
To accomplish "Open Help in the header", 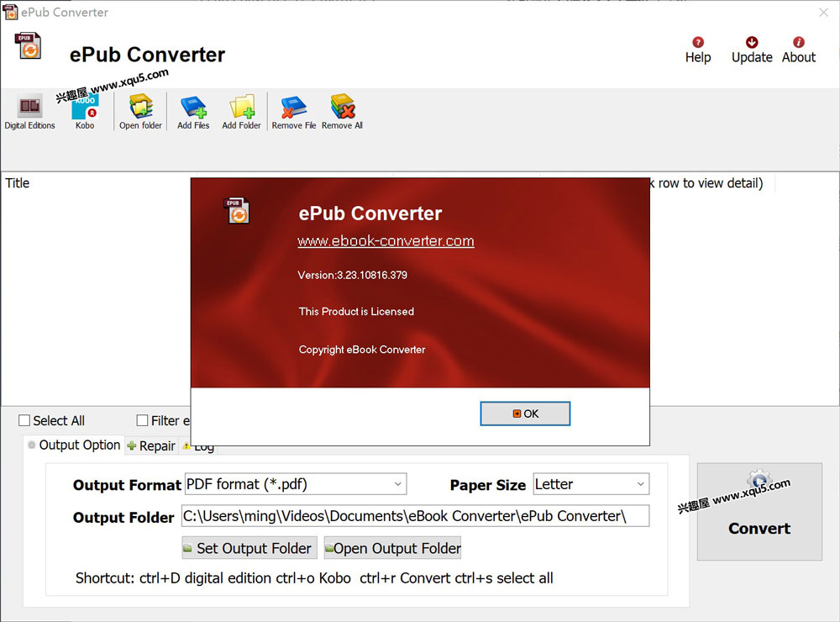I will point(698,50).
